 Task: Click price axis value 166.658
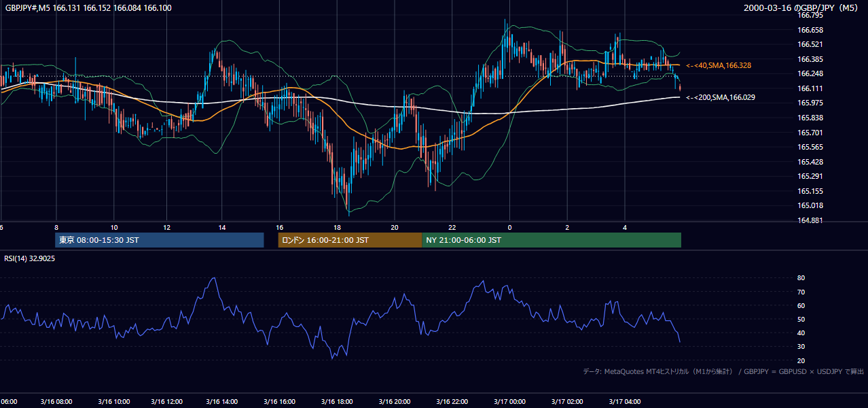pos(811,30)
